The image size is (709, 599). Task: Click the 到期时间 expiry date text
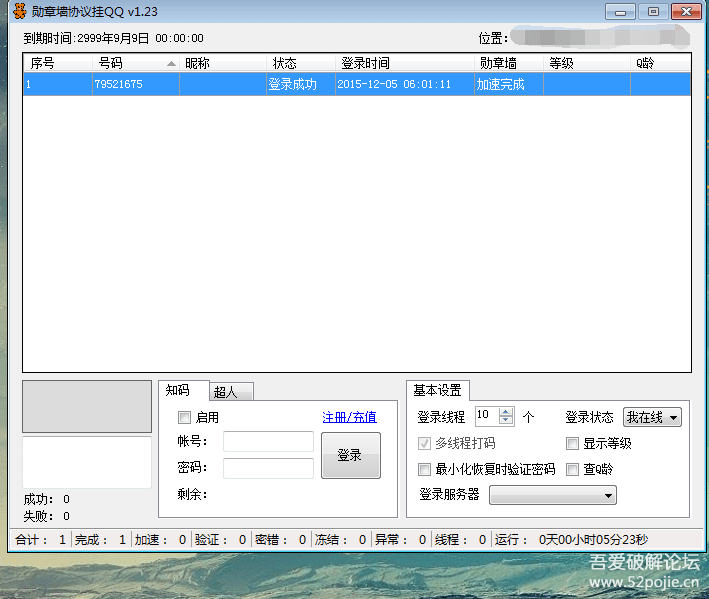tap(113, 38)
